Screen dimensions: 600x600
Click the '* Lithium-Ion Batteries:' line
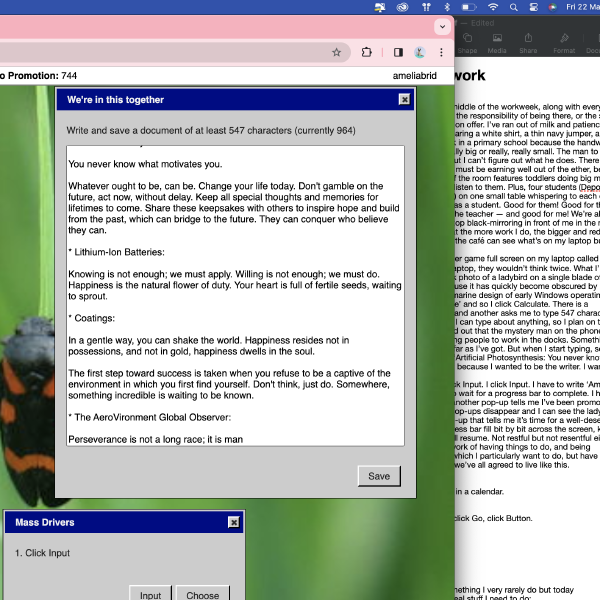[x=116, y=252]
